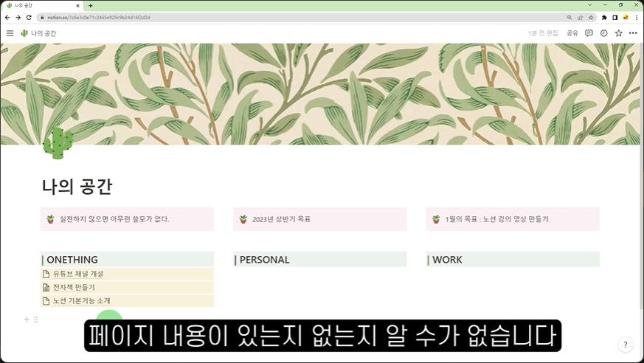Open the Notion sidebar hamburger menu

(x=10, y=33)
